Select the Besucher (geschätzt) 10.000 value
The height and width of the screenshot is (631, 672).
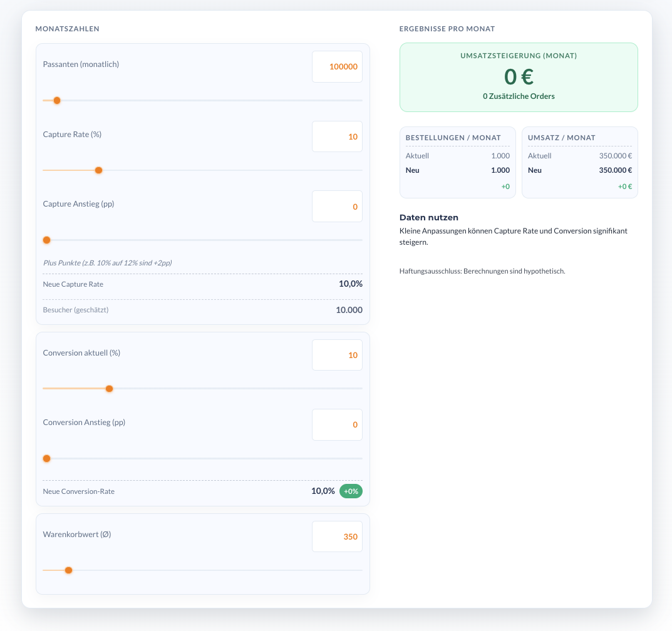[x=349, y=310]
